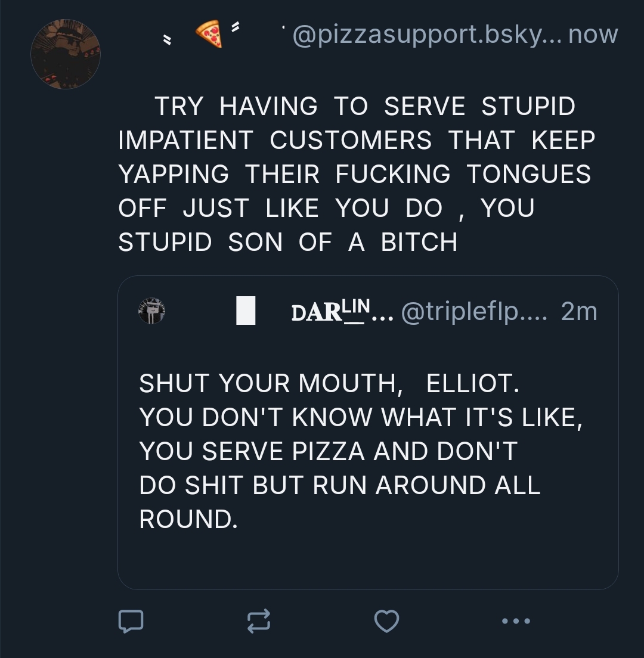Viewport: 644px width, 658px height.
Task: Click "ROUND." at the quoted post's end
Action: tap(188, 519)
